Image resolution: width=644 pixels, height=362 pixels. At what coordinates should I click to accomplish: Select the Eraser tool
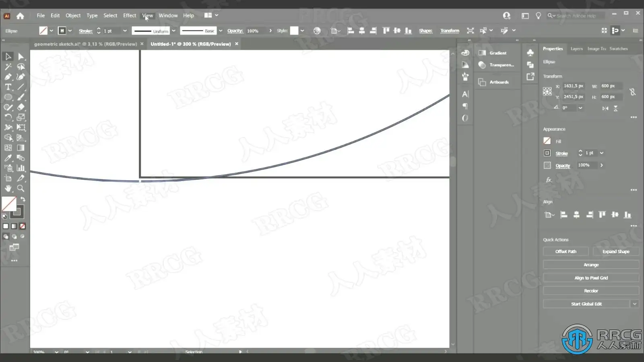coord(21,107)
